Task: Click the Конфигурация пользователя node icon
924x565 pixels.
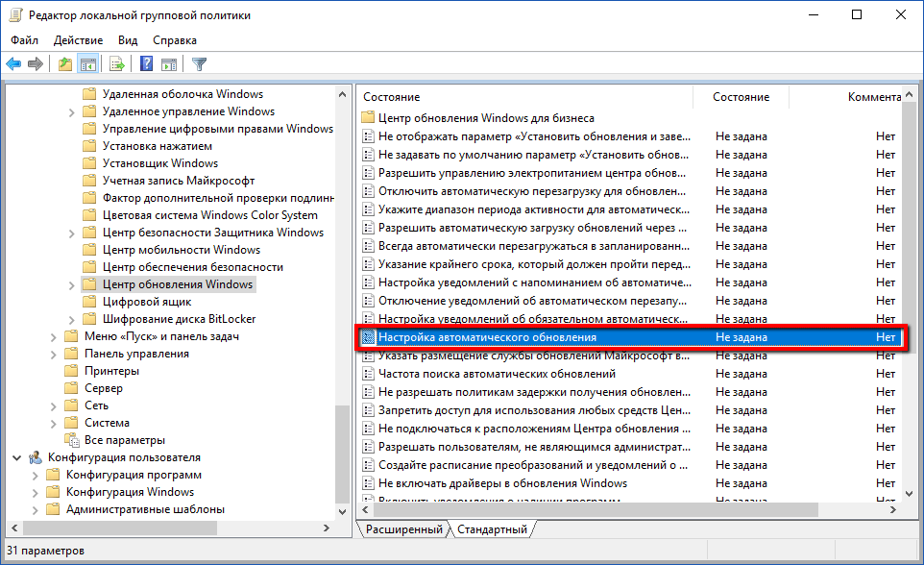Action: tap(36, 457)
